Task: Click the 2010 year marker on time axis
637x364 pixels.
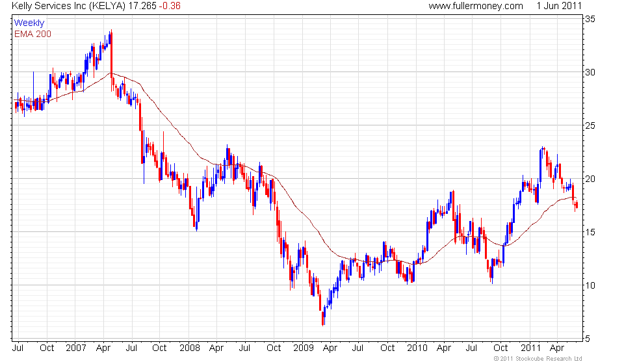Action: click(x=416, y=348)
